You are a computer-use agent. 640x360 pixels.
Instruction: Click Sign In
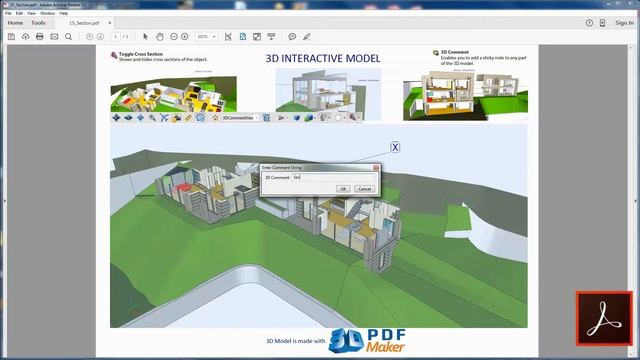click(624, 23)
